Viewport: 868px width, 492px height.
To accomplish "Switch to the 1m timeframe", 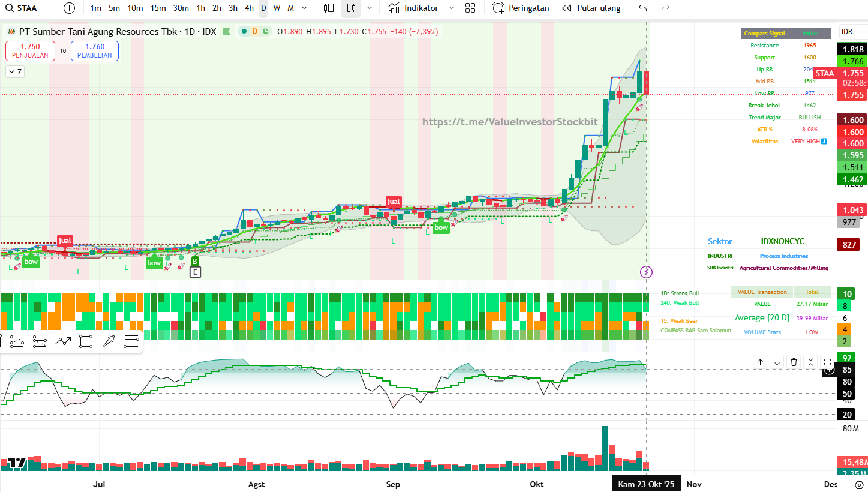I will (x=95, y=8).
